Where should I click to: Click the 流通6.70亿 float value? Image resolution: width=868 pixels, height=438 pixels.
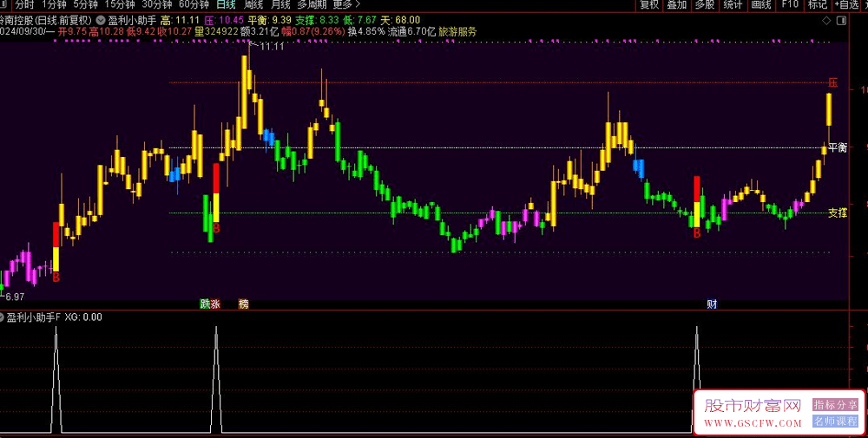pyautogui.click(x=411, y=32)
